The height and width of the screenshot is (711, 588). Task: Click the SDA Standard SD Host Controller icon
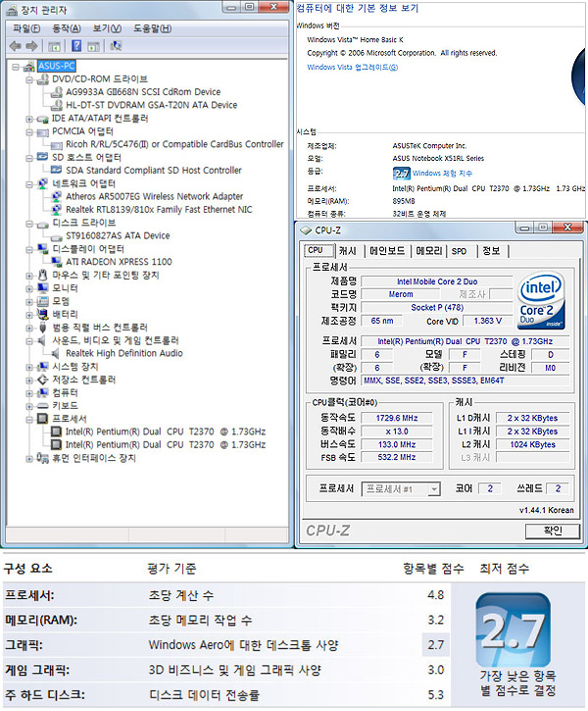click(x=57, y=170)
